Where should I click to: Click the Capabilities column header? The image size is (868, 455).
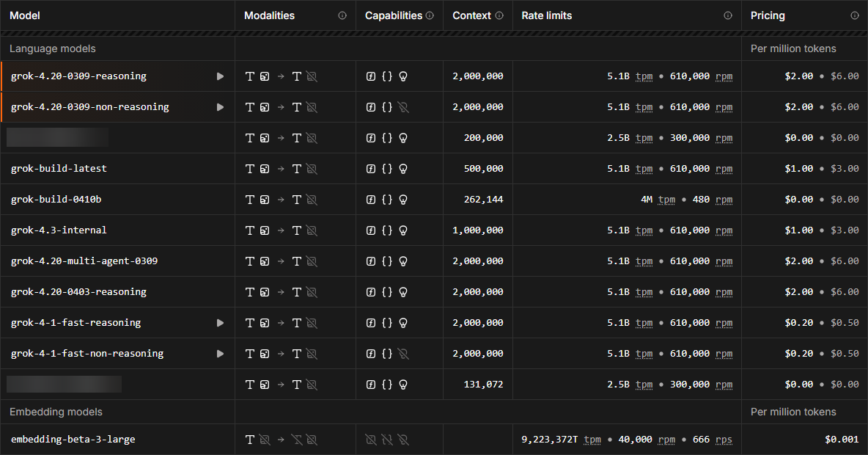coord(394,15)
